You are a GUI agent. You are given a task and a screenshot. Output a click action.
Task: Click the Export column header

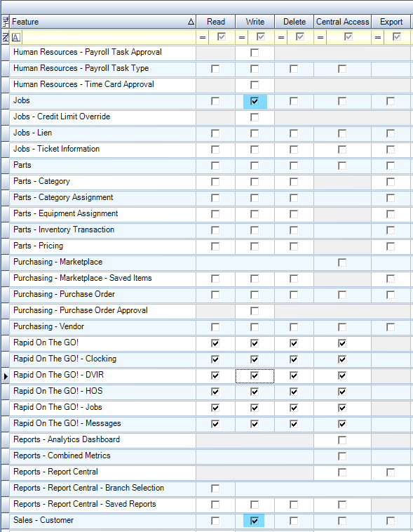click(x=391, y=22)
